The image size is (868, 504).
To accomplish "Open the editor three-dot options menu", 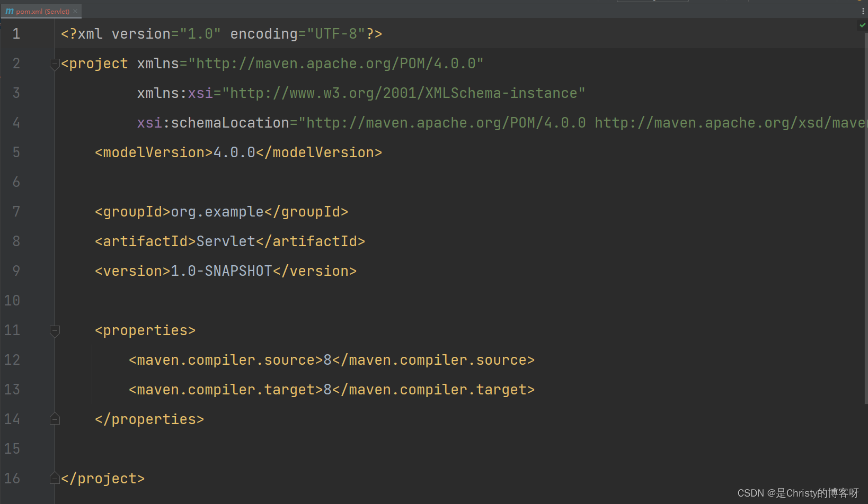I will click(862, 11).
